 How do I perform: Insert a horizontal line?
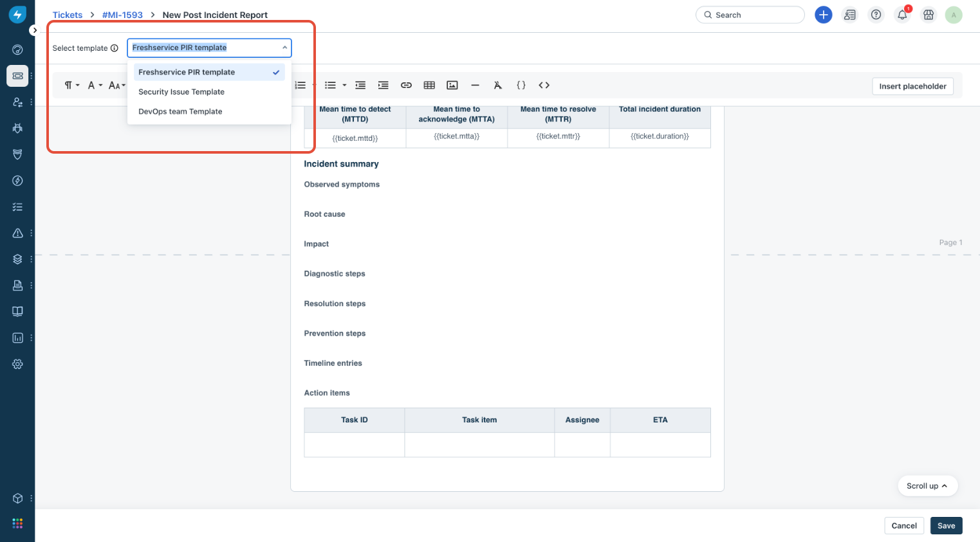(475, 85)
